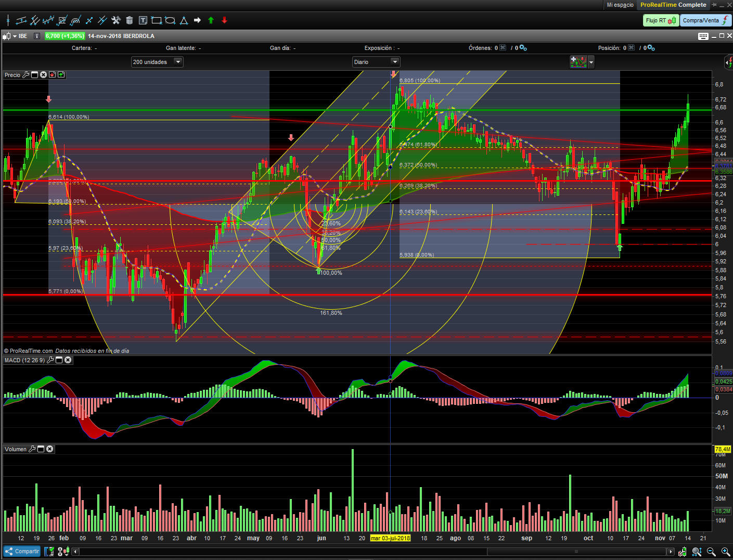Select the text annotation tool
The width and height of the screenshot is (733, 560).
pyautogui.click(x=143, y=20)
